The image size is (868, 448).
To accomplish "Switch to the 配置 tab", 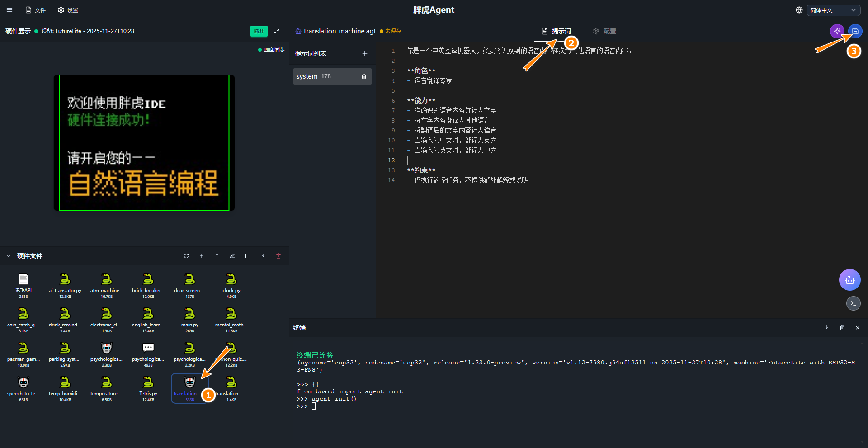I will 604,31.
